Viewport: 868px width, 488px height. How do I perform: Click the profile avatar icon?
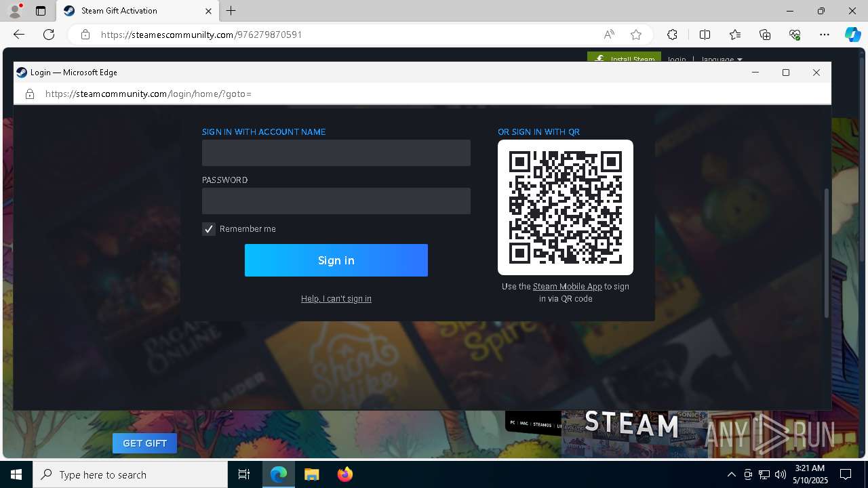click(x=15, y=11)
